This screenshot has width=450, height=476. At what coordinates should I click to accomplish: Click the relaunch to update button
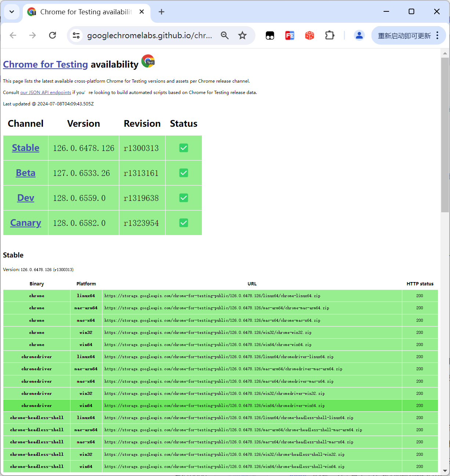click(x=404, y=35)
